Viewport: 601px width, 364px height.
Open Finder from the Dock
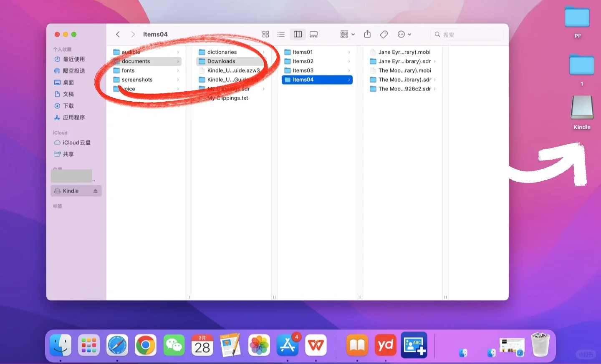tap(61, 345)
